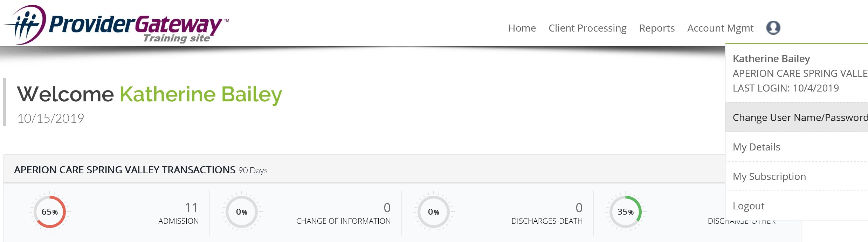Select the Reports menu item
Image resolution: width=868 pixels, height=242 pixels.
point(657,28)
